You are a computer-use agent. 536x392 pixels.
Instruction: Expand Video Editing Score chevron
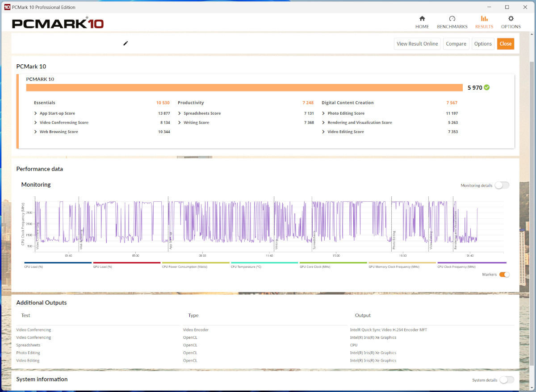click(323, 132)
